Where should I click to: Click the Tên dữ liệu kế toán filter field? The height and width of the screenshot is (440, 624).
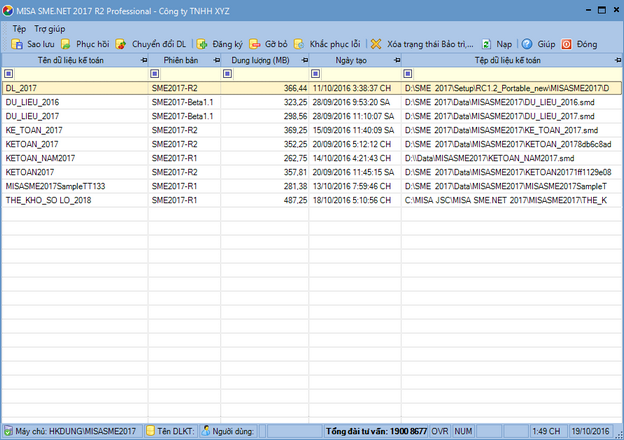(x=80, y=74)
